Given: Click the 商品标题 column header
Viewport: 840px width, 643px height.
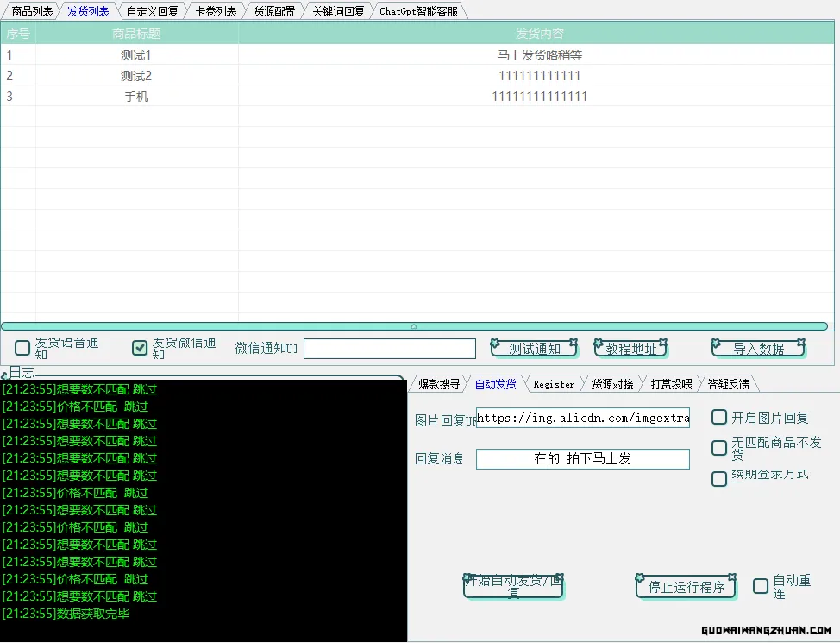Looking at the screenshot, I should click(136, 34).
